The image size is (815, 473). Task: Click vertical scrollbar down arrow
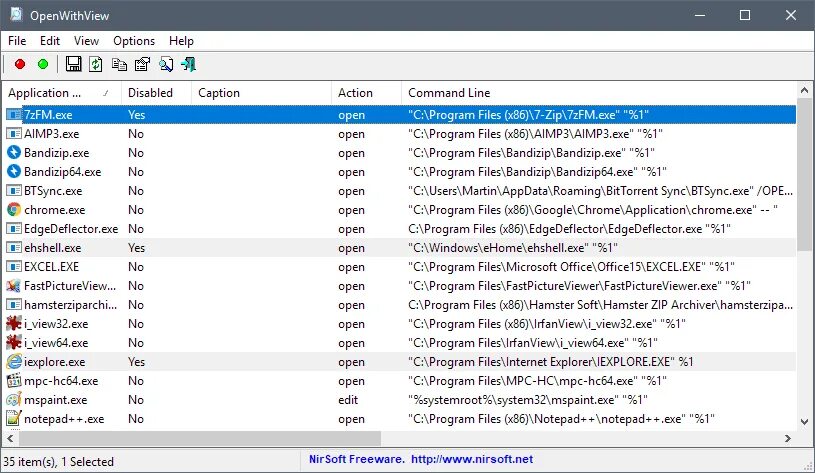pos(805,422)
